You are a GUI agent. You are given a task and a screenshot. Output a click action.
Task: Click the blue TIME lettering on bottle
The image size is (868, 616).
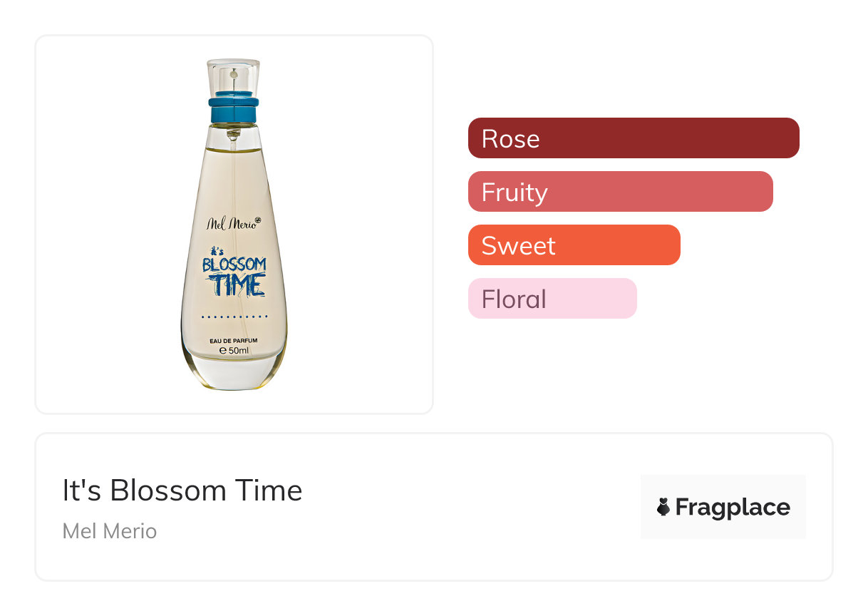(236, 284)
